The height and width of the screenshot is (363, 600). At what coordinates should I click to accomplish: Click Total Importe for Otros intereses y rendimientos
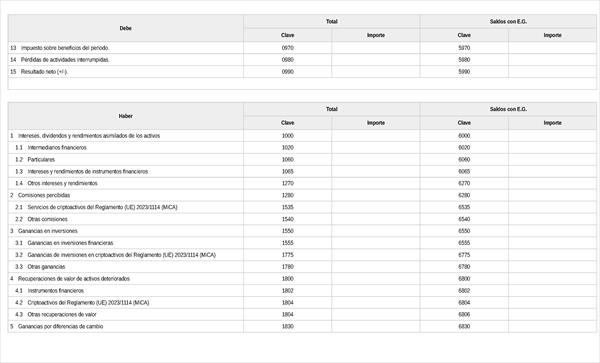coord(376,183)
